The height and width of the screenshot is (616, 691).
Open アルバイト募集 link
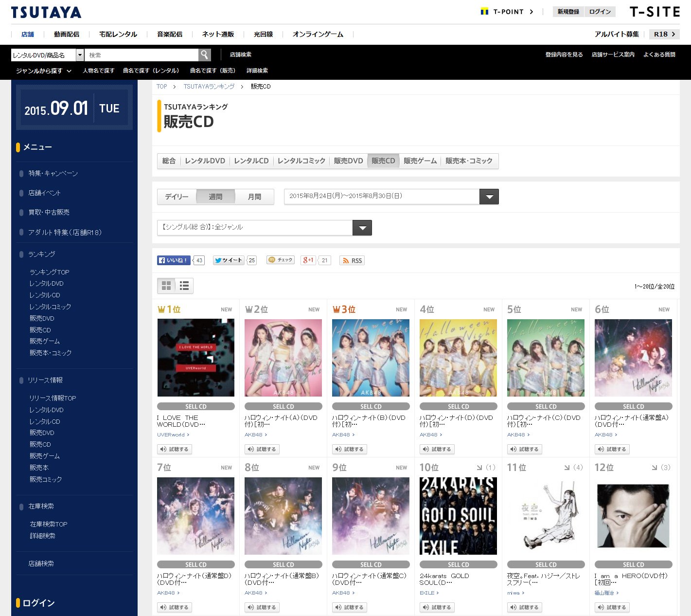617,34
